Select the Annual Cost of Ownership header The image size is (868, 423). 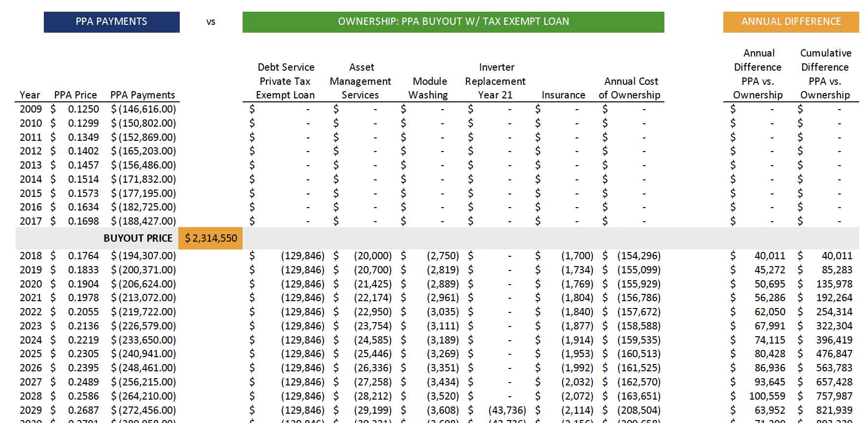point(630,88)
